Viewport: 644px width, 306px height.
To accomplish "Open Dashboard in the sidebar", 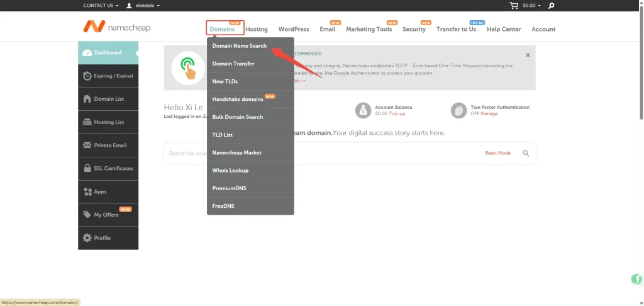I will point(108,53).
